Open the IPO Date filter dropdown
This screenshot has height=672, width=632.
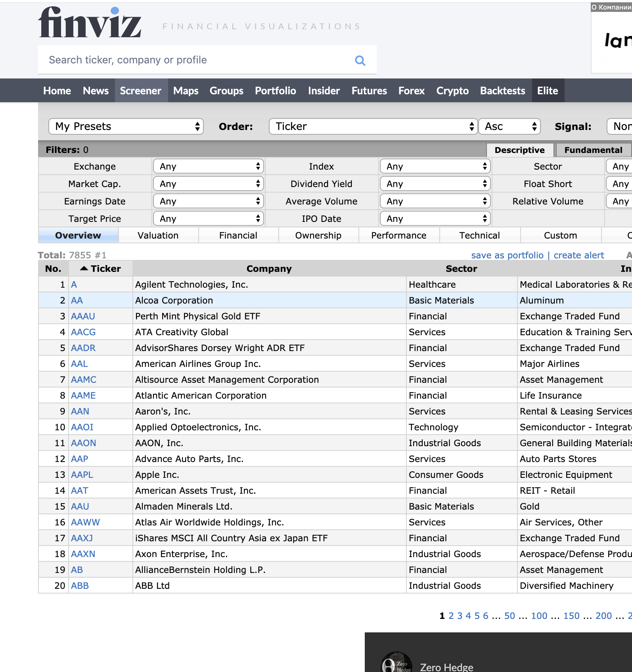[x=435, y=219]
